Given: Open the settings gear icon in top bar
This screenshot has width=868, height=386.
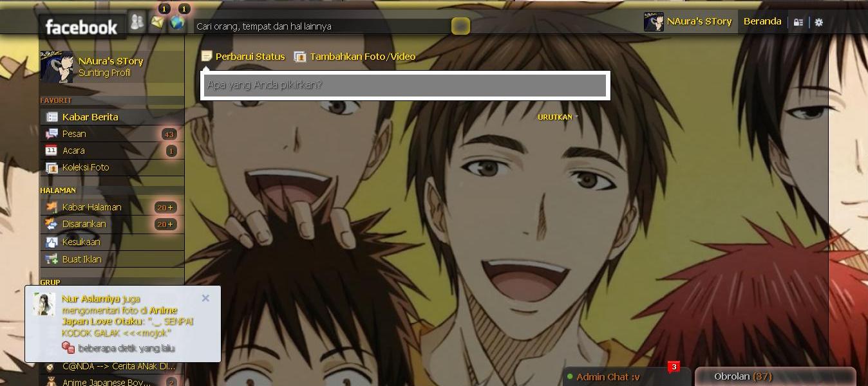Looking at the screenshot, I should pos(819,22).
